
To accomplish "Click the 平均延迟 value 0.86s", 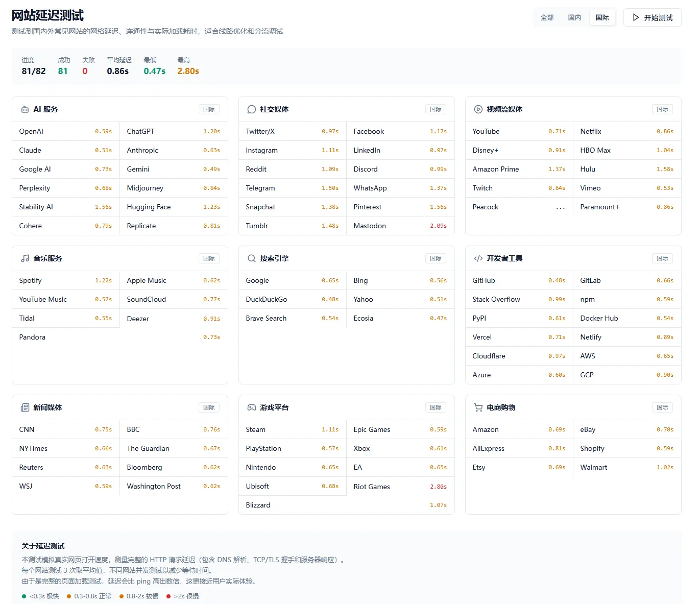I will (x=118, y=71).
